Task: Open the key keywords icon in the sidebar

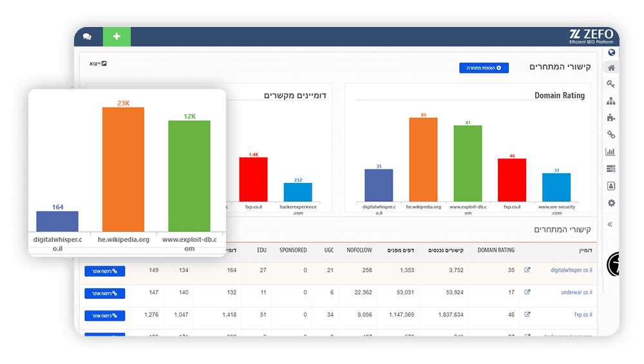Action: click(611, 84)
